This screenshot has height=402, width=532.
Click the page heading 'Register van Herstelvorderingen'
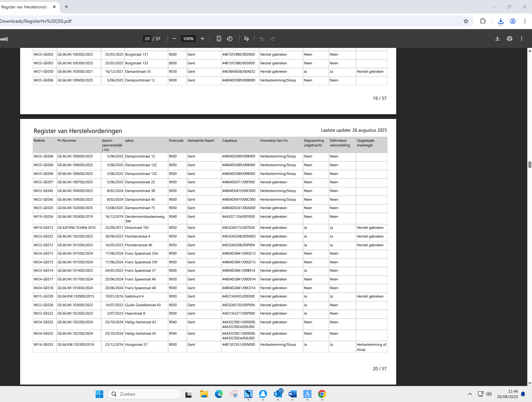pyautogui.click(x=78, y=131)
